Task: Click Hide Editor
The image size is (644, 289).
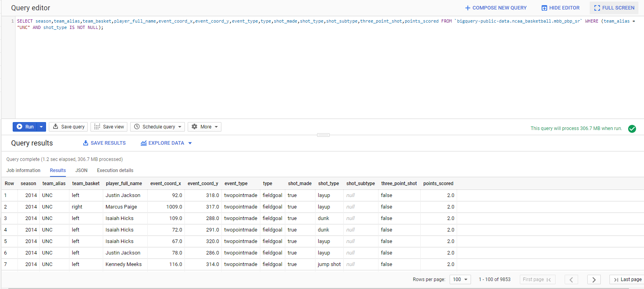Action: 560,8
